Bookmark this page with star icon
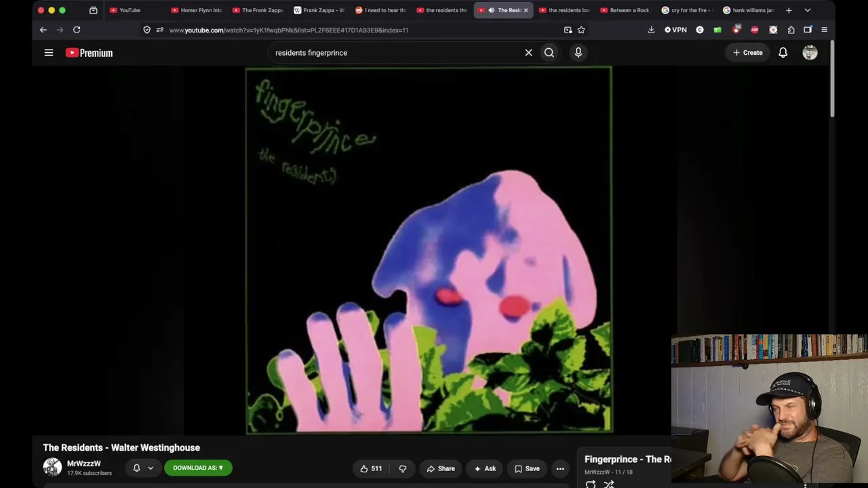Viewport: 868px width, 488px height. click(x=581, y=30)
